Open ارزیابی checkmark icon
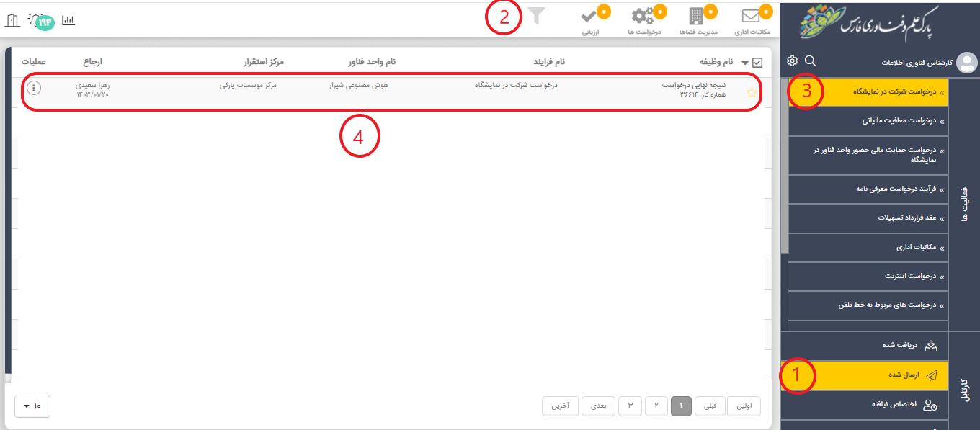 (591, 17)
